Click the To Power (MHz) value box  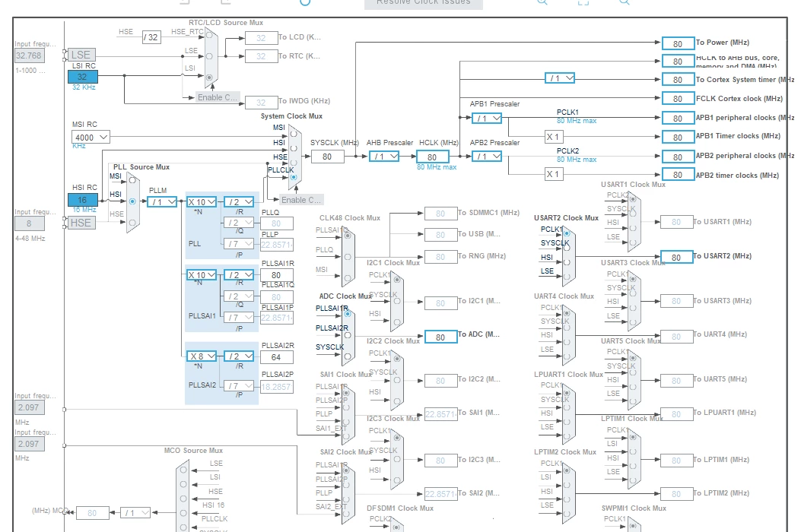pyautogui.click(x=678, y=43)
